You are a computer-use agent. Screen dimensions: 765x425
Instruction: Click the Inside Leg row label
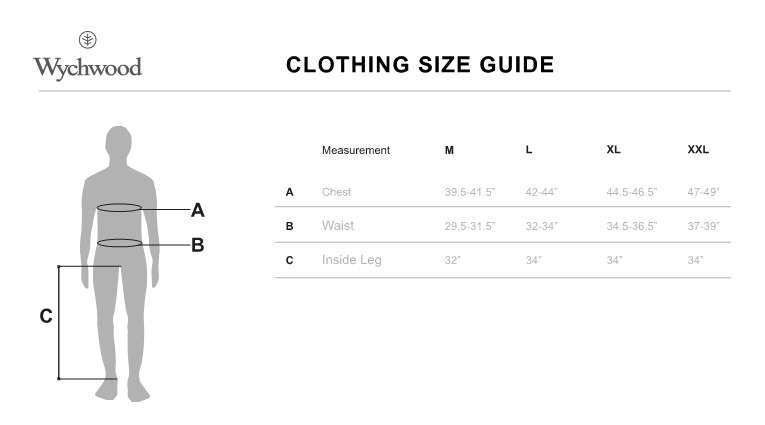pos(352,260)
